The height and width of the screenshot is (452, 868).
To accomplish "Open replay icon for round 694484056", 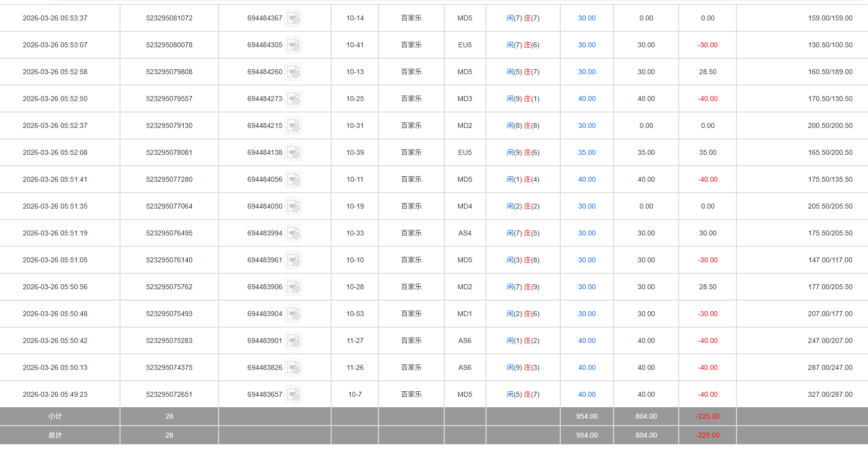I will tap(293, 180).
